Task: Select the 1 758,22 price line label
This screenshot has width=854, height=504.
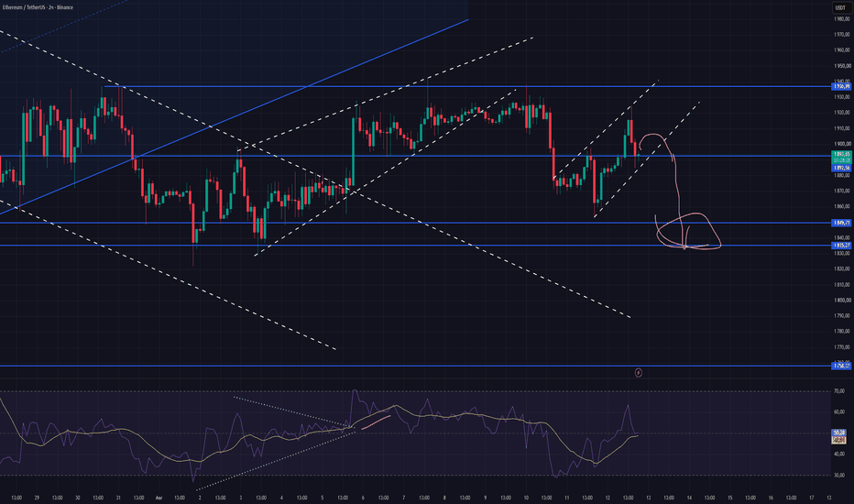Action: pos(841,366)
